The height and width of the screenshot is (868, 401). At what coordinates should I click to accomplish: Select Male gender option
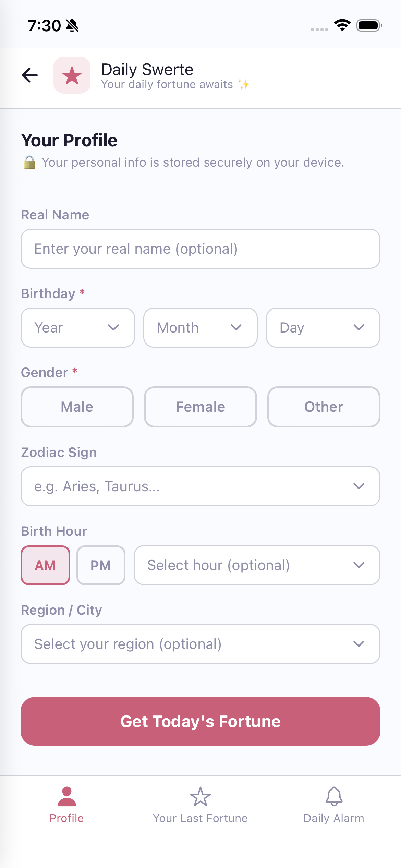point(77,407)
